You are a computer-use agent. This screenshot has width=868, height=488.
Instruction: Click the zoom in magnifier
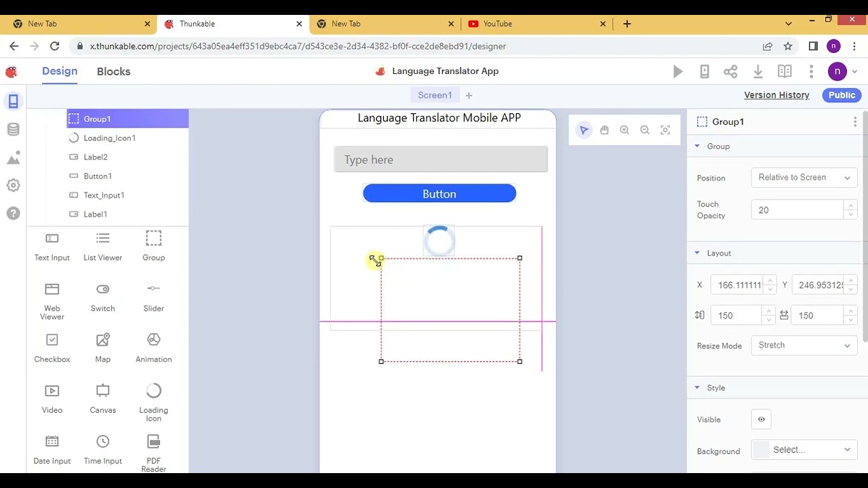pyautogui.click(x=625, y=130)
